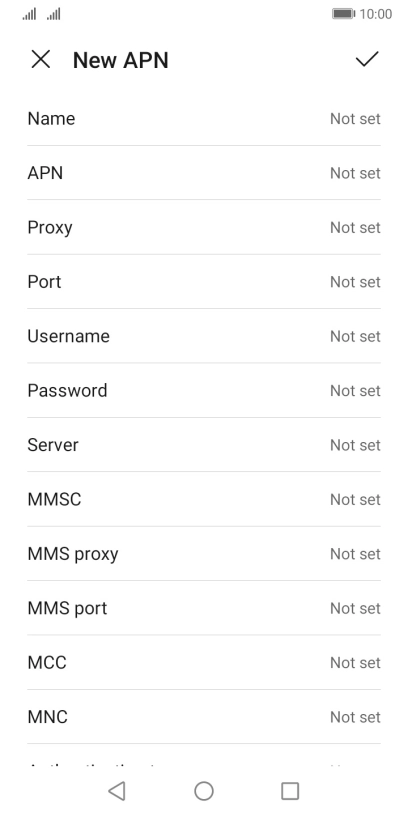Open the Port setting
Viewport: 408px width, 816px height.
(x=204, y=282)
